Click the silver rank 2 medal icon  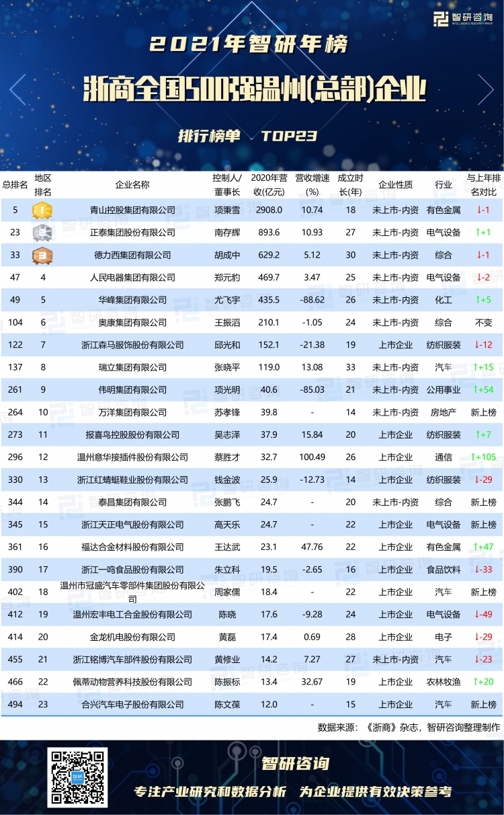tap(43, 233)
